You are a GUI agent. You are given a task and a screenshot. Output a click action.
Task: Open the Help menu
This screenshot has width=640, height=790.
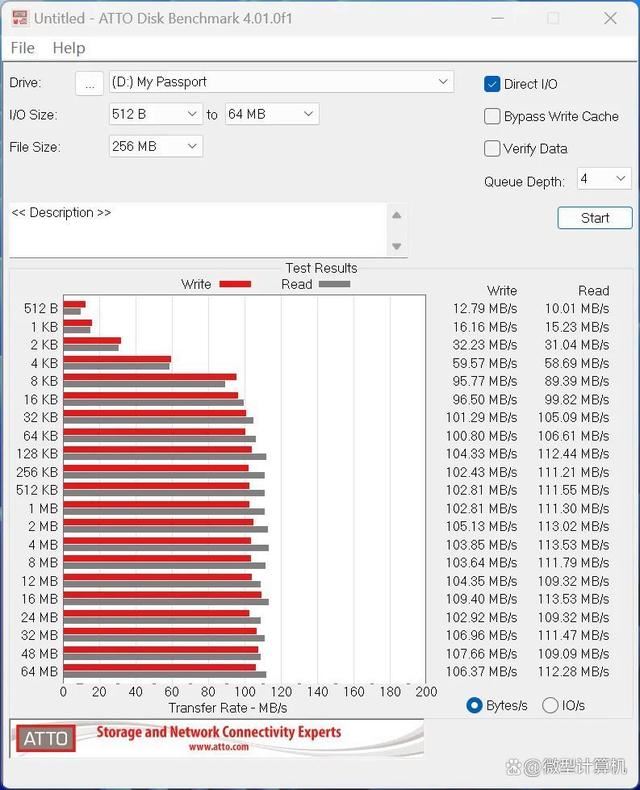[x=69, y=48]
